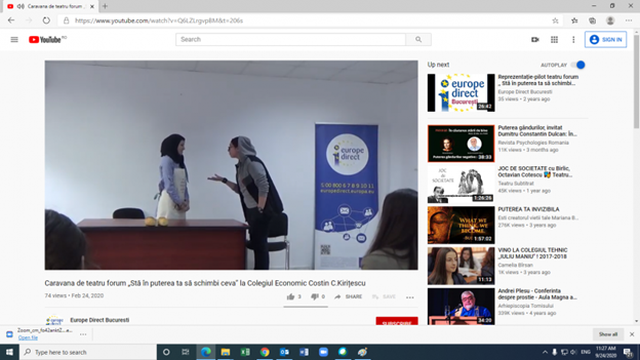Open PUTEREA TA INVIZIBILA video title
The height and width of the screenshot is (360, 640).
pyautogui.click(x=528, y=209)
